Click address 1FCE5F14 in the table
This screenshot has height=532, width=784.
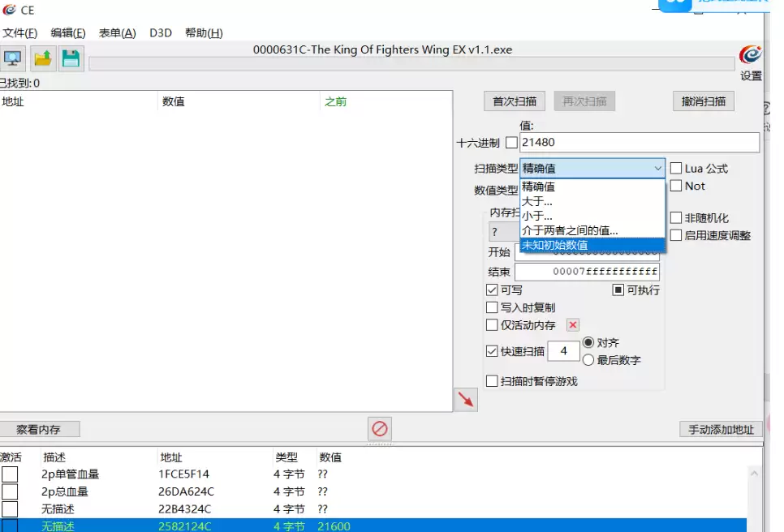click(183, 474)
